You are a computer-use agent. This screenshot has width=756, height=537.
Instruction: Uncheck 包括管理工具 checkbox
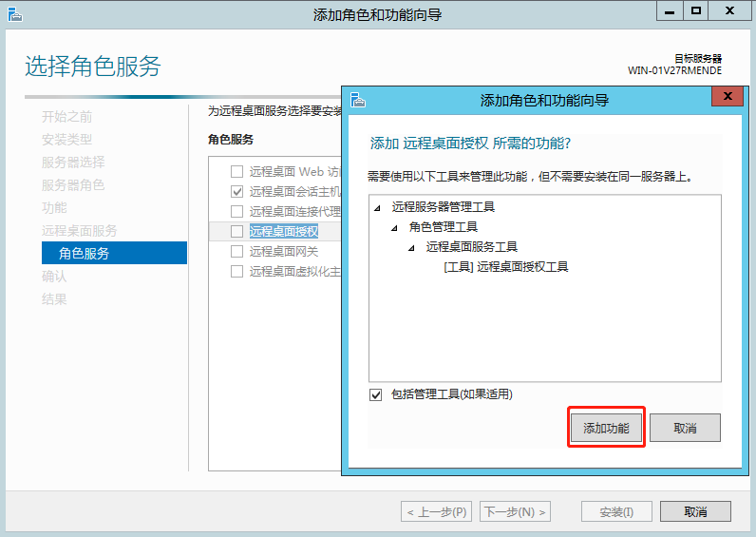[x=376, y=394]
